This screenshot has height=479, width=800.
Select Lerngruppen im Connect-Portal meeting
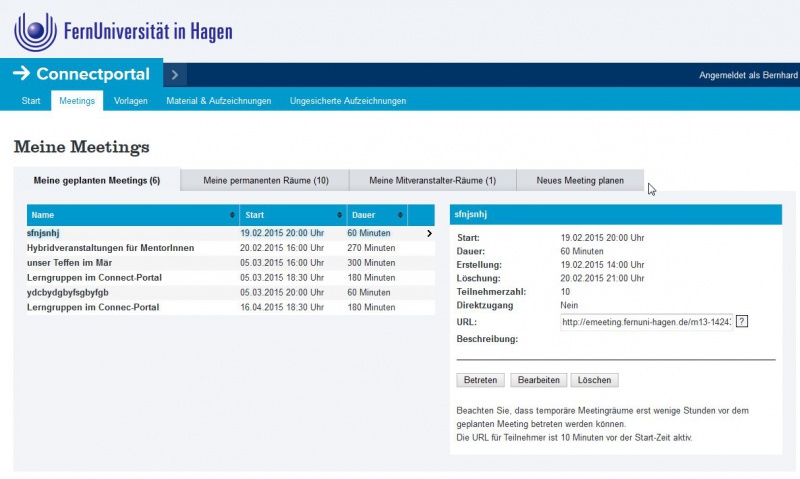[231, 278]
